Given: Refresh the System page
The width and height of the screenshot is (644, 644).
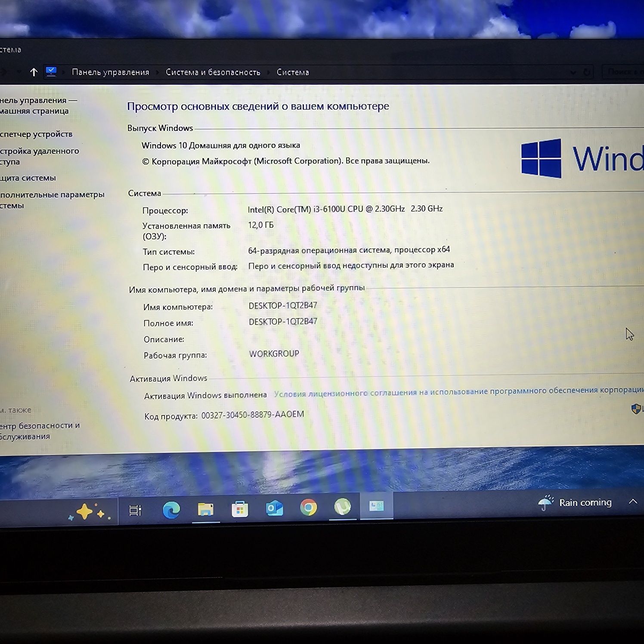Looking at the screenshot, I should [587, 72].
